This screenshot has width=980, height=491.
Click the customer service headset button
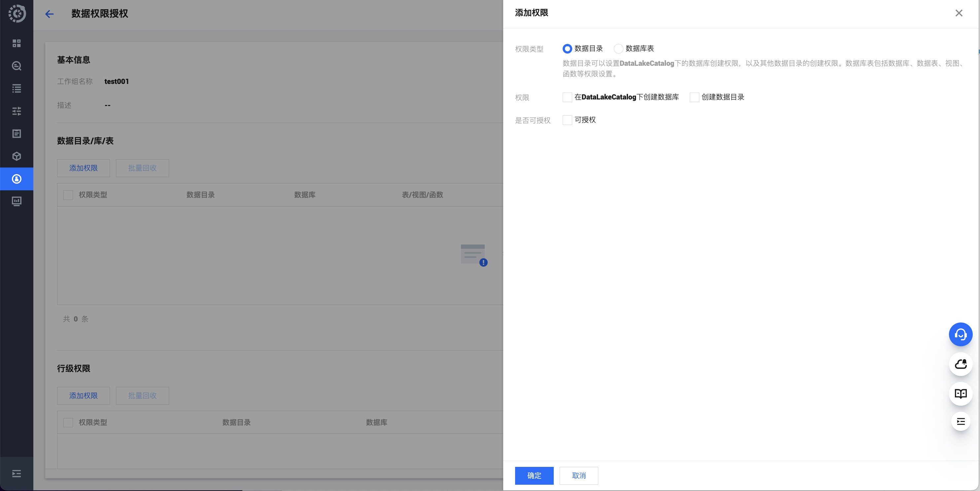pos(960,335)
